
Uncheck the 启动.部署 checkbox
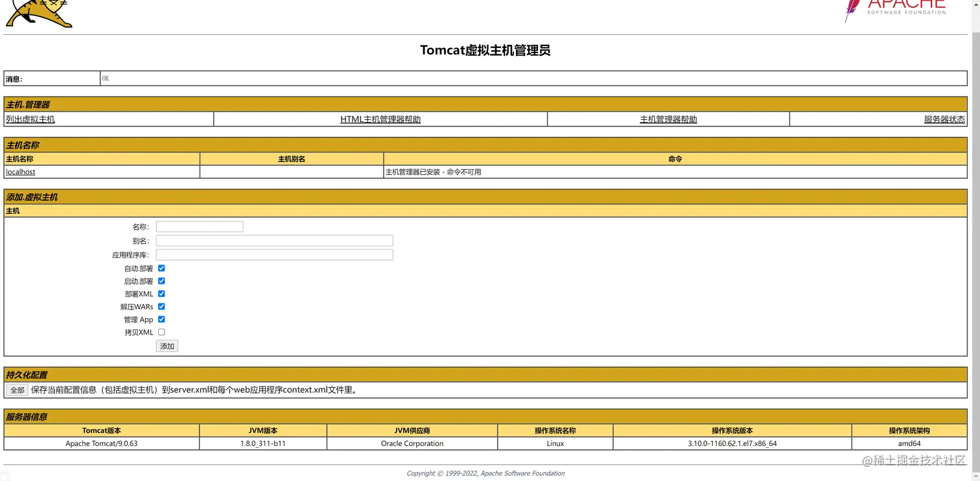(x=161, y=281)
